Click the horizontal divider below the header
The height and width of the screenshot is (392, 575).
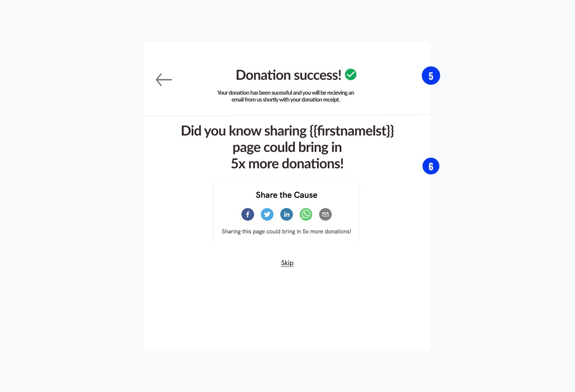pyautogui.click(x=287, y=115)
